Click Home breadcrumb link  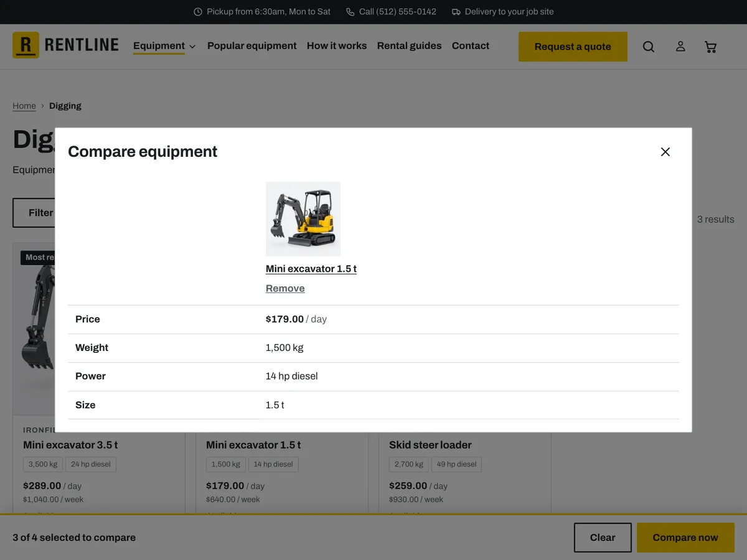(24, 106)
